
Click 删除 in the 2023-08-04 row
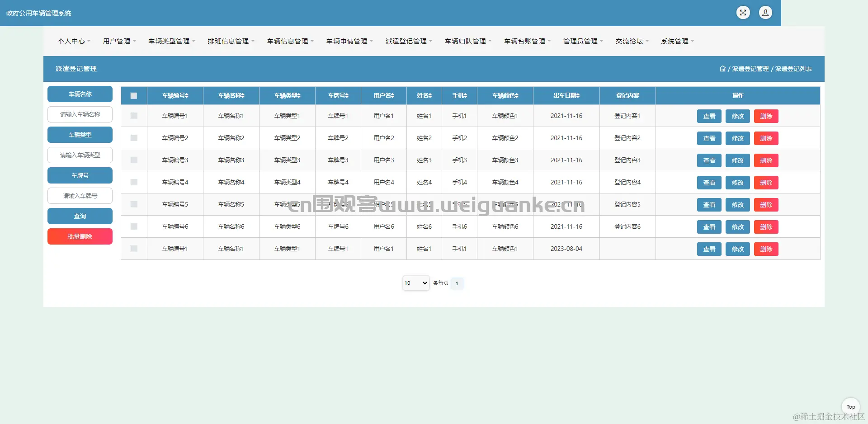pos(766,249)
